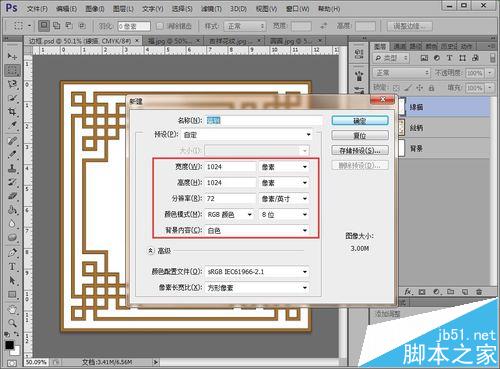This screenshot has width=500, height=369.
Task: Filter layers by type layers T icon
Action: tap(449, 58)
